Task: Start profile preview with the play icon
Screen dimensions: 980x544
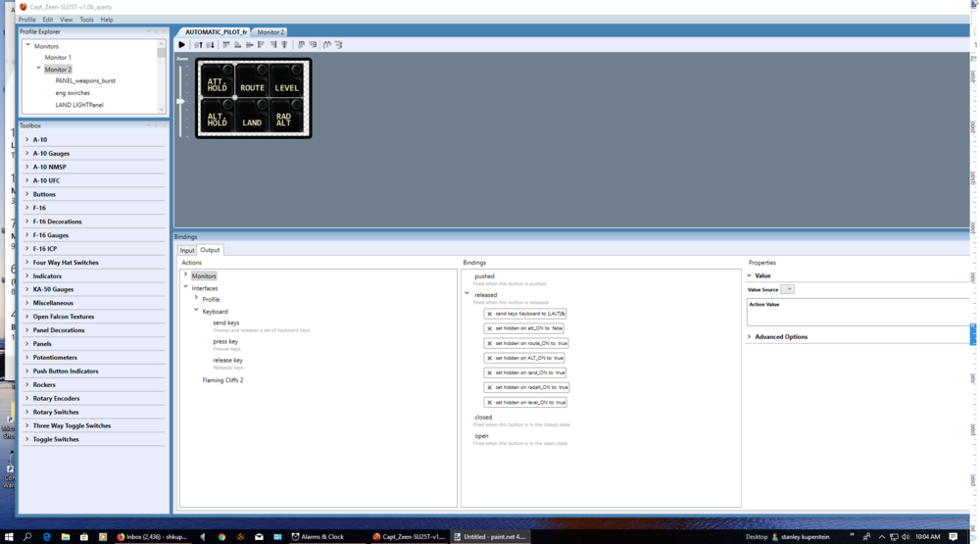Action: [182, 45]
